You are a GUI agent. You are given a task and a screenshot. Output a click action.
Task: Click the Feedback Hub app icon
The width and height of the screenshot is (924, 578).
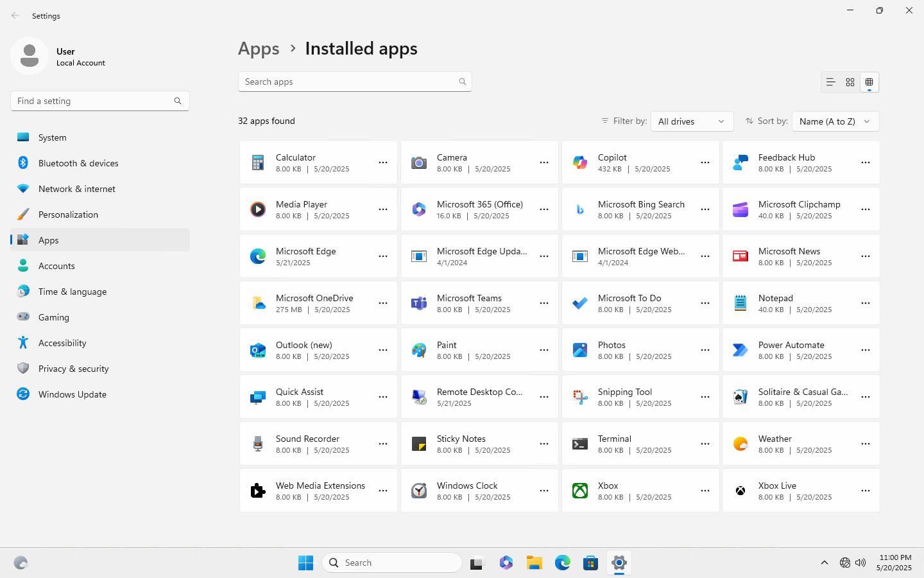tap(740, 162)
